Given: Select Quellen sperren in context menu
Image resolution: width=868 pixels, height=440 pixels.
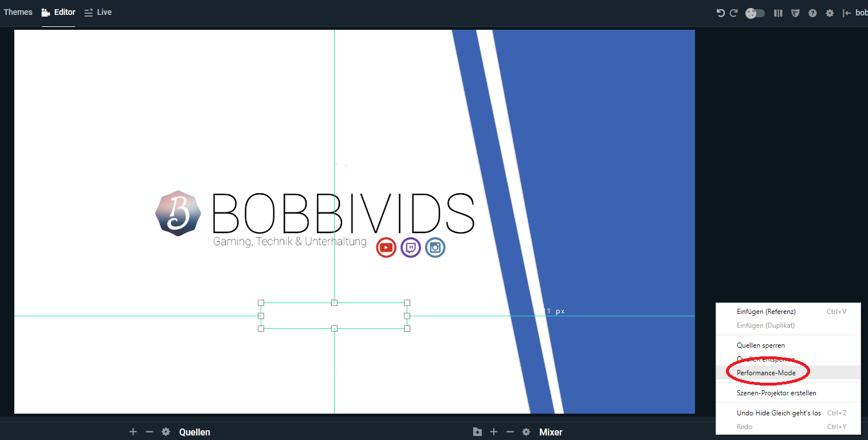Looking at the screenshot, I should point(788,345).
